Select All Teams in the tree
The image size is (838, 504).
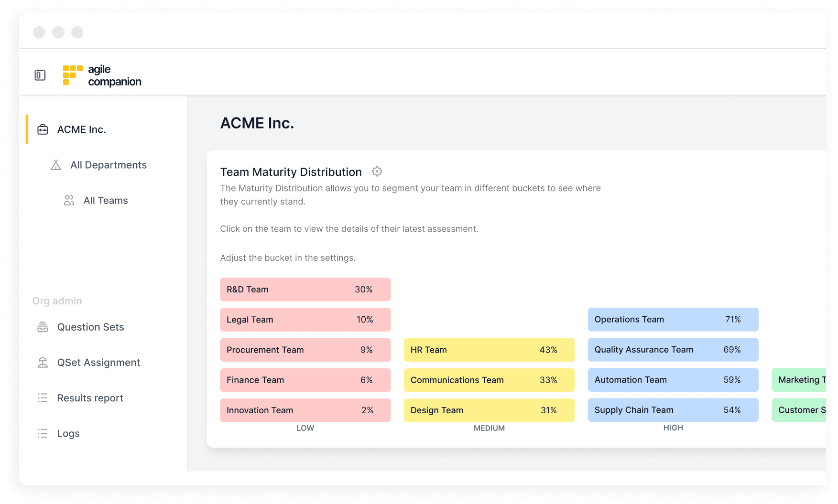tap(106, 201)
